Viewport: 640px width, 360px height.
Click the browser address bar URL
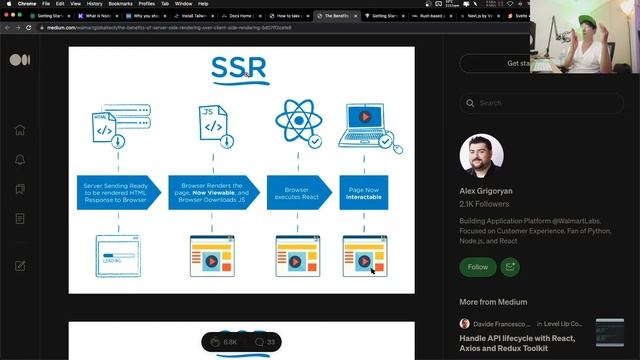point(169,28)
